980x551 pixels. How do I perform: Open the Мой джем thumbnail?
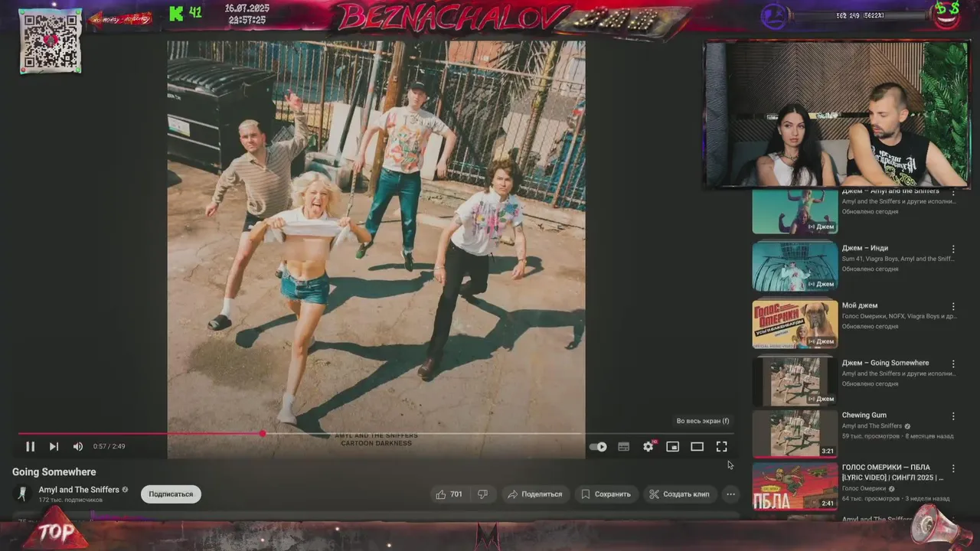[795, 324]
